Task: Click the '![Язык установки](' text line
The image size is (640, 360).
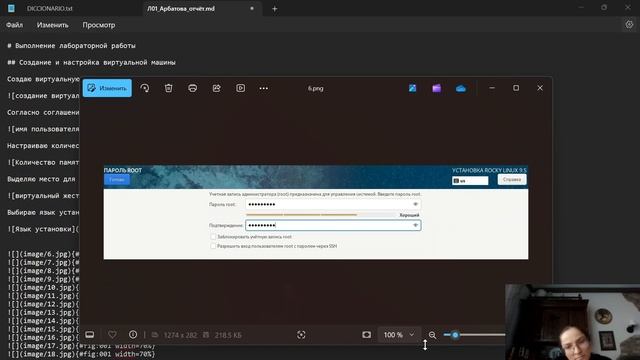Action: pyautogui.click(x=43, y=229)
